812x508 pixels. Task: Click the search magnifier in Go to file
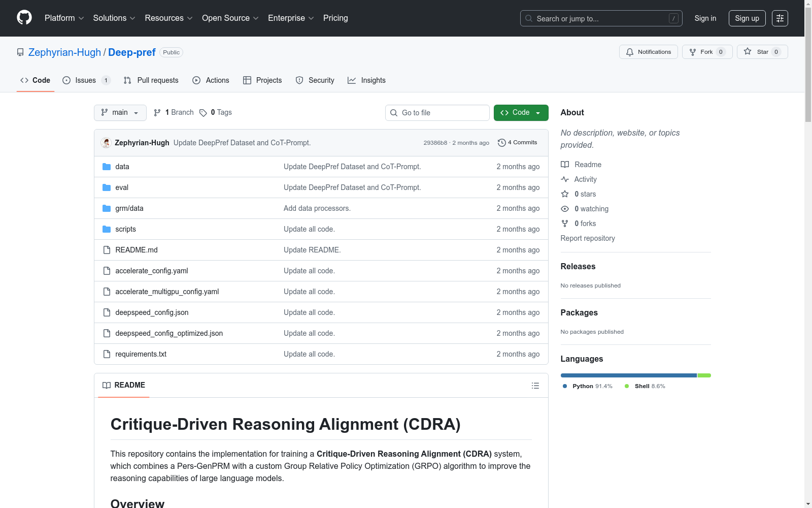click(x=394, y=113)
